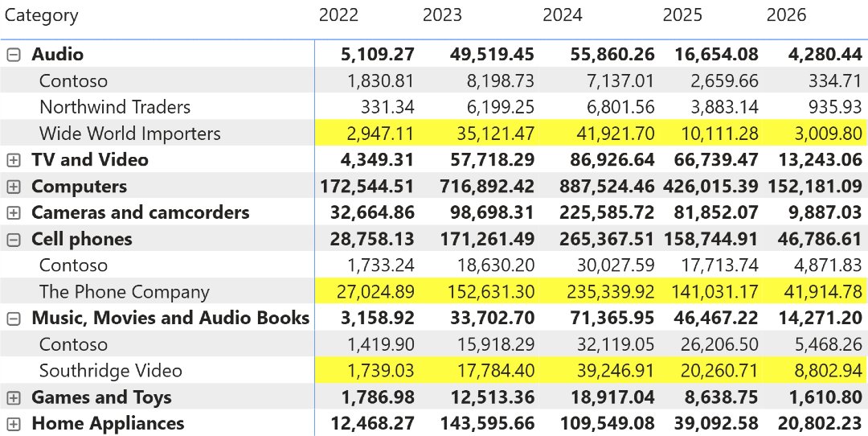Image resolution: width=868 pixels, height=436 pixels.
Task: Collapse the Cell phones category
Action: pyautogui.click(x=14, y=240)
